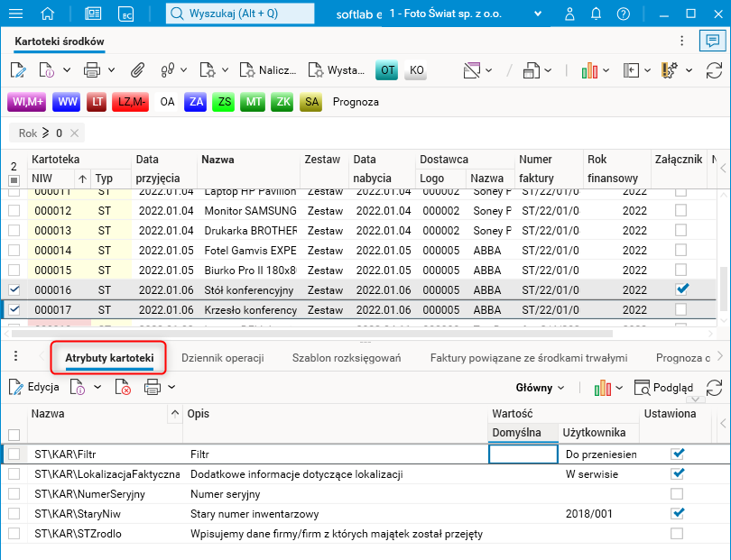Click the Edycja button
This screenshot has width=731, height=560.
(33, 388)
